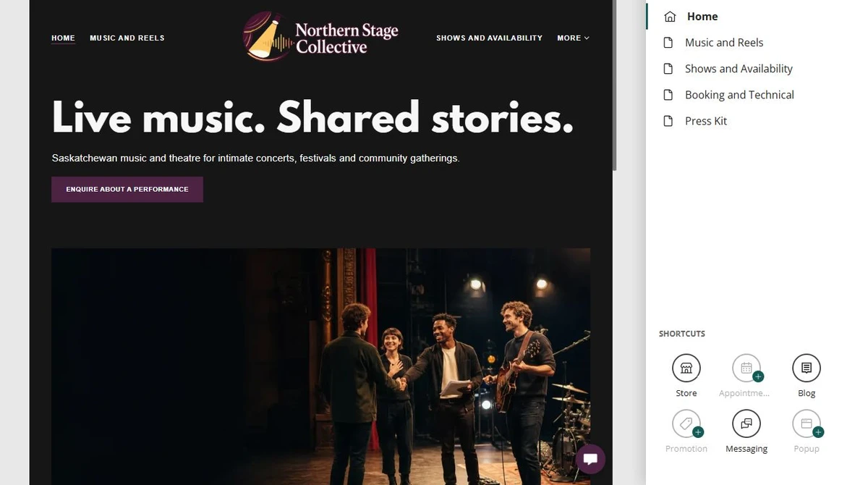Click the headline Live music. Shared stories.
The height and width of the screenshot is (485, 868).
(312, 117)
